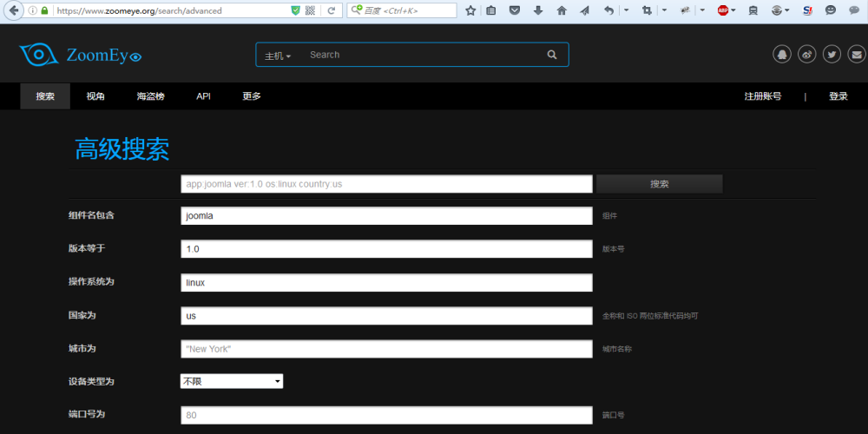Viewport: 868px width, 434px height.
Task: Save page to Pocket icon
Action: click(x=515, y=10)
